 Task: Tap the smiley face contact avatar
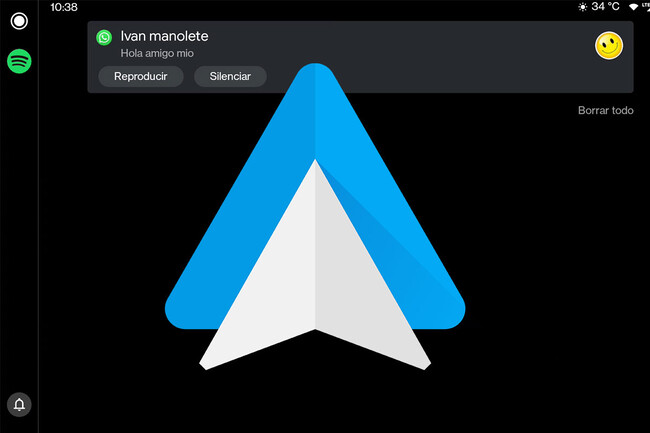[x=609, y=46]
